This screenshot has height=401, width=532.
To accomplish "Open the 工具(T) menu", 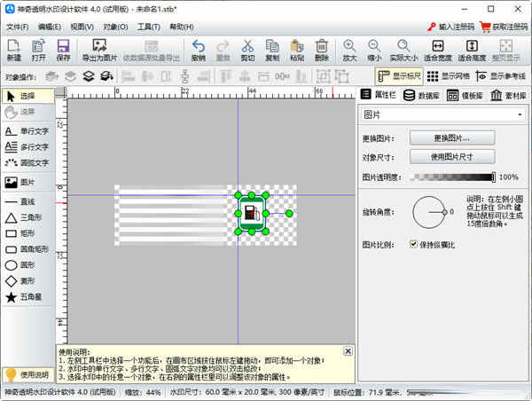I will click(x=148, y=28).
